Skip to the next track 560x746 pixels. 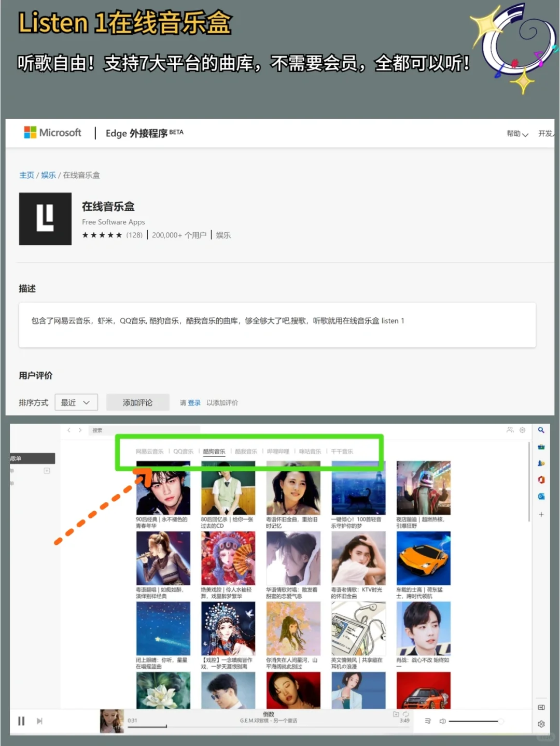39,721
